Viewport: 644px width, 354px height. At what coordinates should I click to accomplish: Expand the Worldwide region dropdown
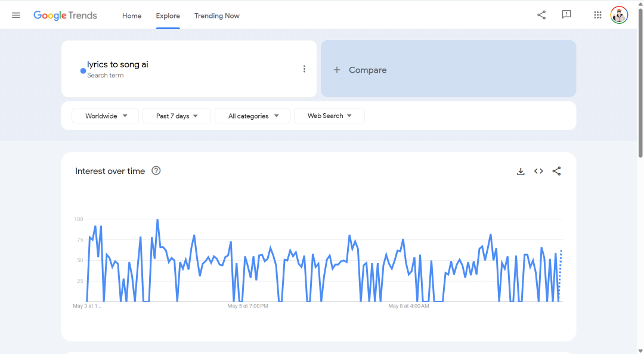pos(105,116)
